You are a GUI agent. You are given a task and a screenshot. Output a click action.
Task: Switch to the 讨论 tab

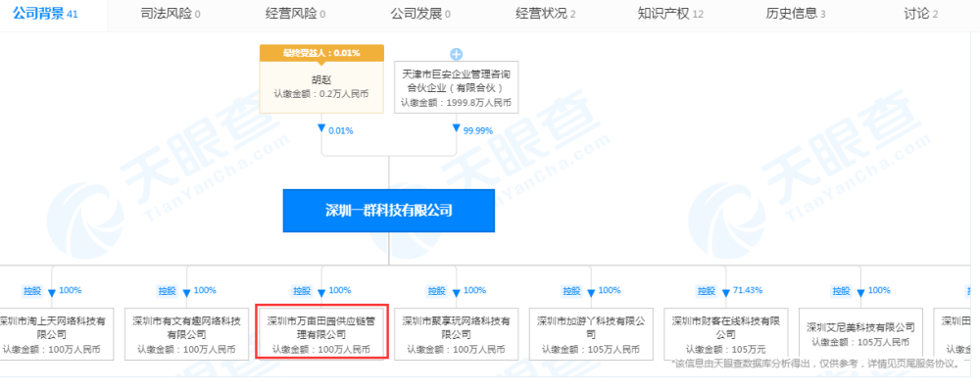[x=920, y=13]
